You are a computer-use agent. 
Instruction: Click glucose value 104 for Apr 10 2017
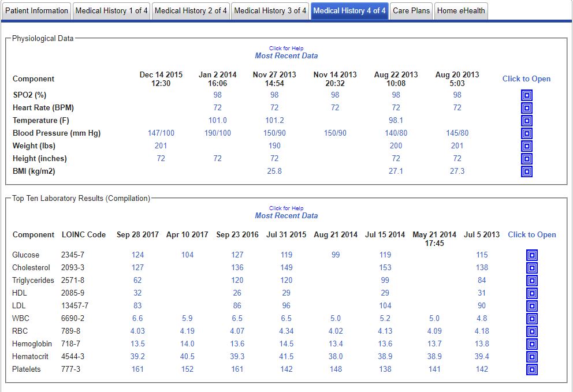point(187,255)
